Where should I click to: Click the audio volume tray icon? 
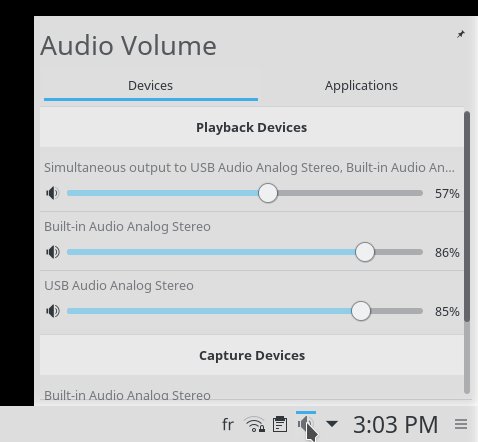point(305,425)
